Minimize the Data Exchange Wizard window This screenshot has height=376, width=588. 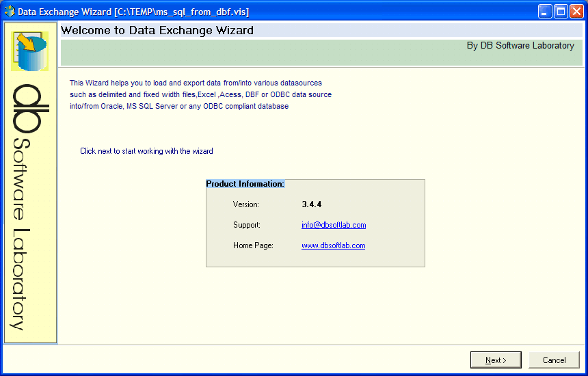pyautogui.click(x=545, y=12)
